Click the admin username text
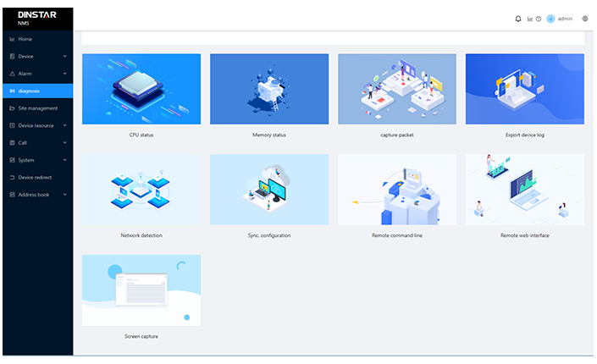This screenshot has width=597, height=364. 565,19
